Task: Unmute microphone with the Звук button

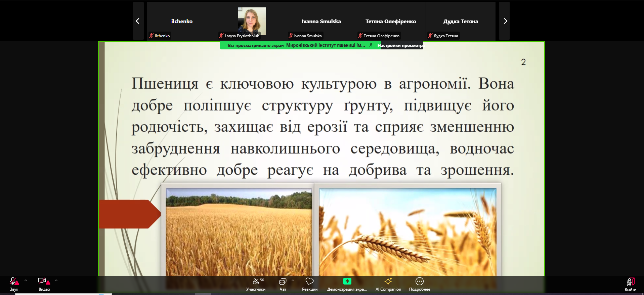Action: (x=14, y=284)
